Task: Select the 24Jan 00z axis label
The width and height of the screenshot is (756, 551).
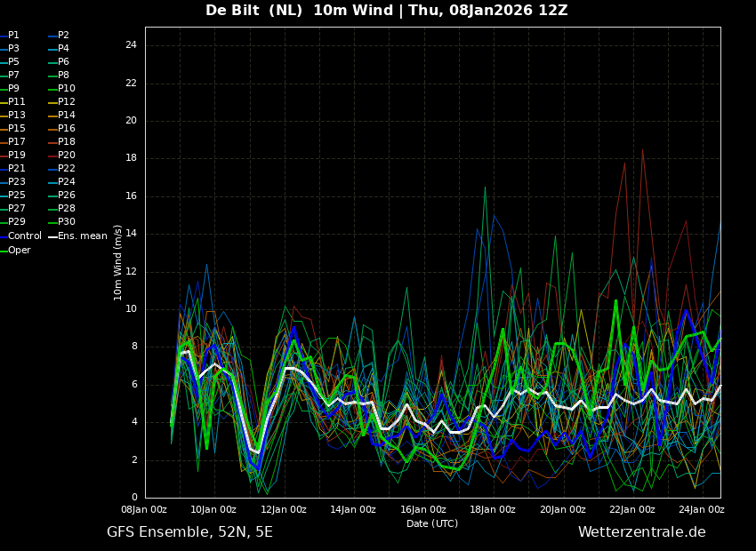Action: (x=702, y=510)
